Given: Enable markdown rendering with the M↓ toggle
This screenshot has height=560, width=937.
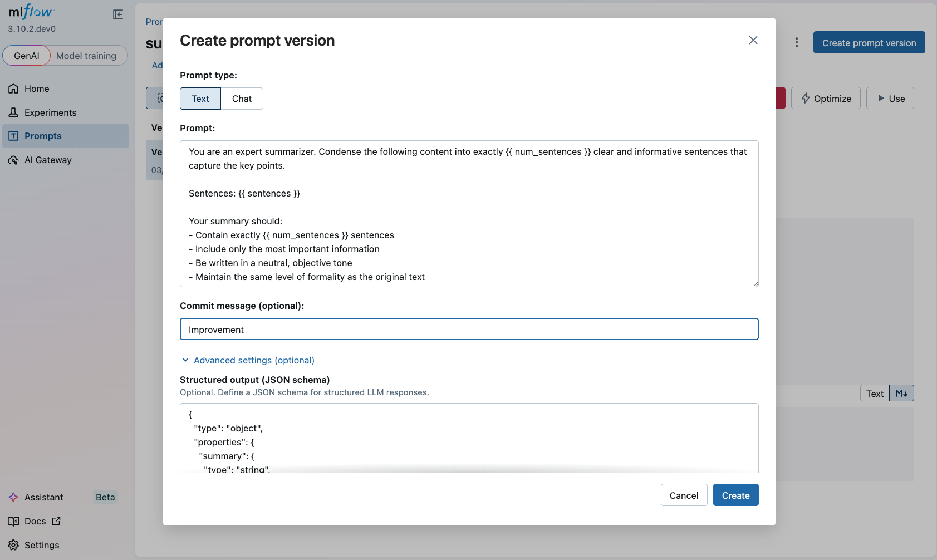Looking at the screenshot, I should coord(901,393).
